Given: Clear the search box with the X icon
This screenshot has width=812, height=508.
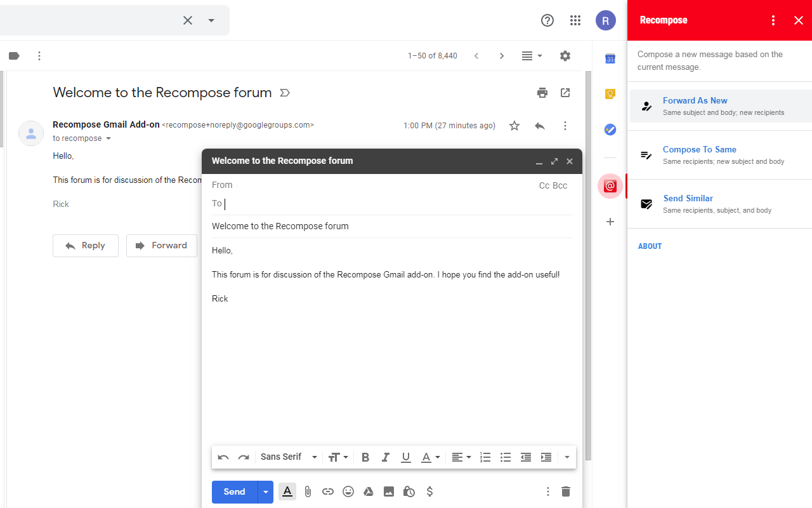Looking at the screenshot, I should 188,20.
